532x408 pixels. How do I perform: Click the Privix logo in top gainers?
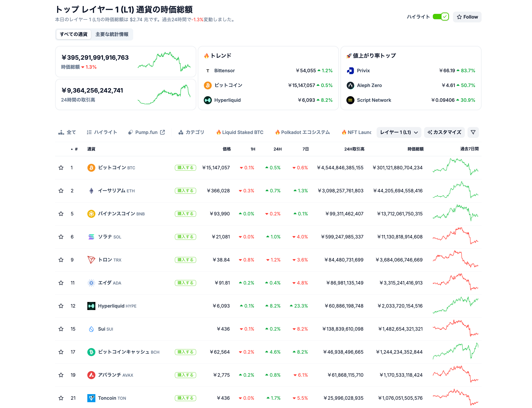point(350,71)
